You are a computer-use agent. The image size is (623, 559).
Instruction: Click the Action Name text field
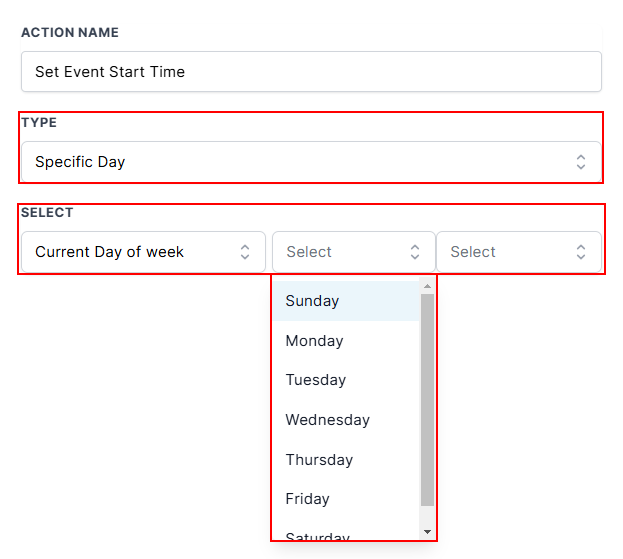coord(310,72)
